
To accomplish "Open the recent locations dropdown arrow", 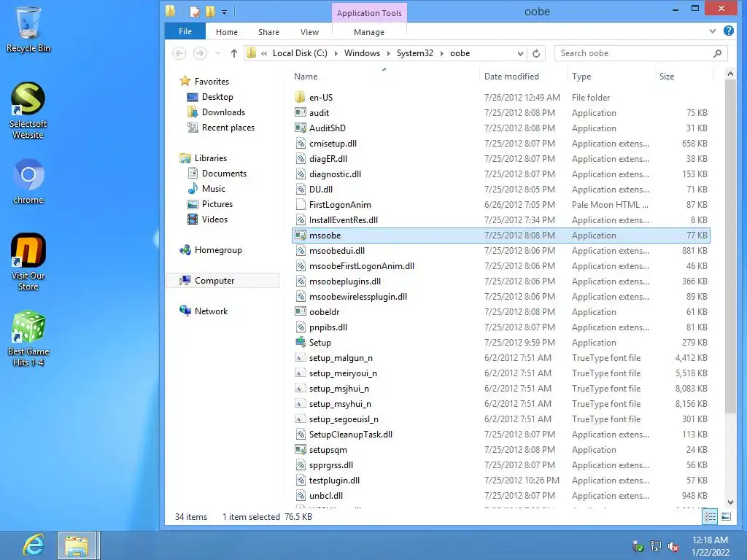I will [x=217, y=53].
